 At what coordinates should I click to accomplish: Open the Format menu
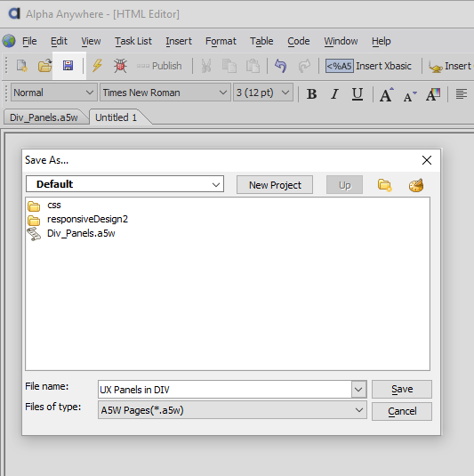(x=221, y=41)
